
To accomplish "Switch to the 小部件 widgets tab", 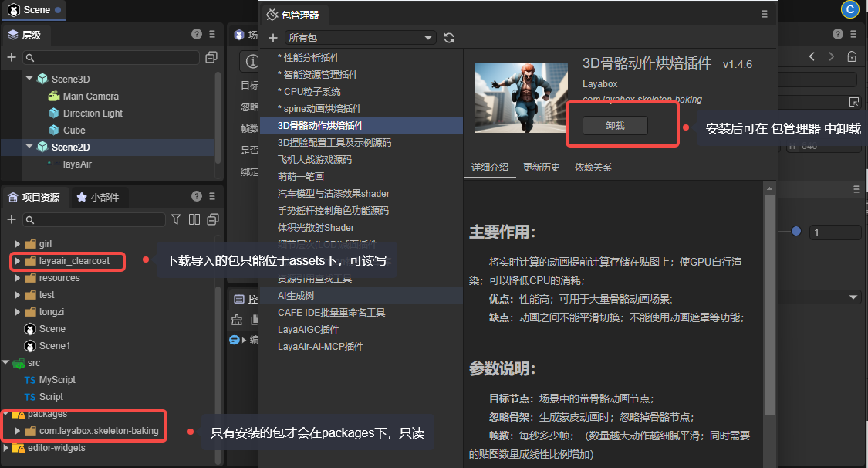I will (x=98, y=198).
